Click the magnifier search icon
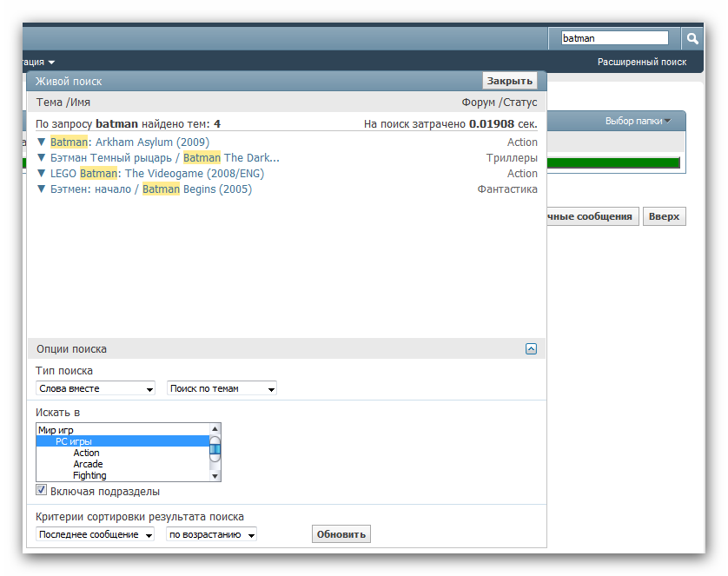Viewport: 728px width, 576px height. [692, 38]
